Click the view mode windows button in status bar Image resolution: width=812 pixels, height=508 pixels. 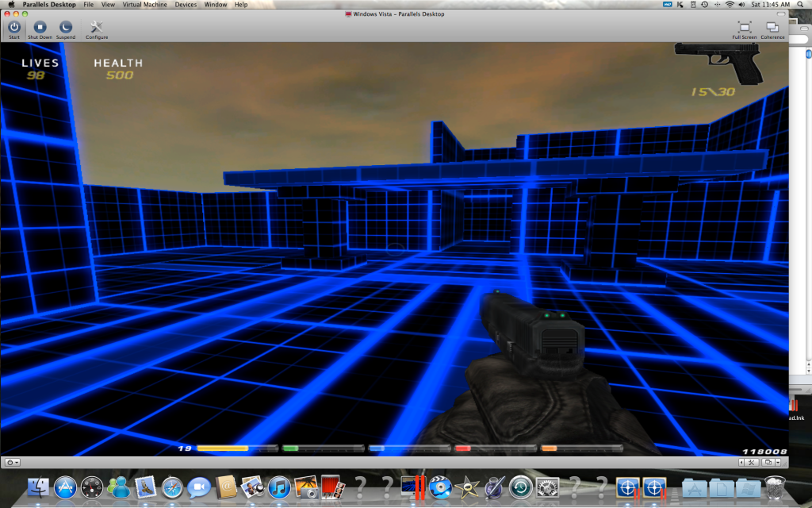[x=768, y=463]
